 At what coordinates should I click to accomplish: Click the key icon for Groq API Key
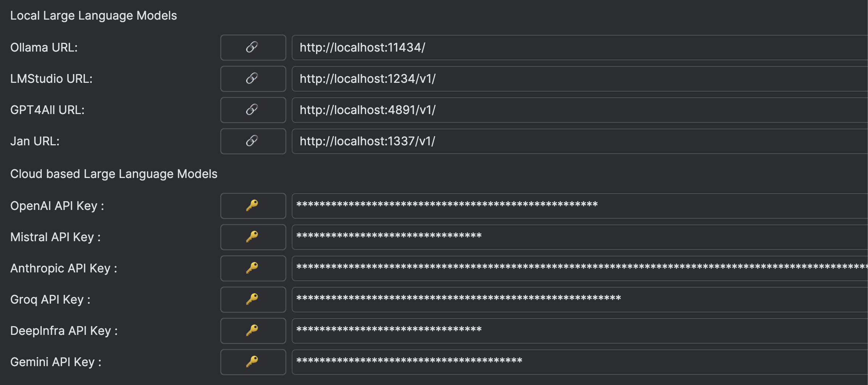tap(253, 300)
